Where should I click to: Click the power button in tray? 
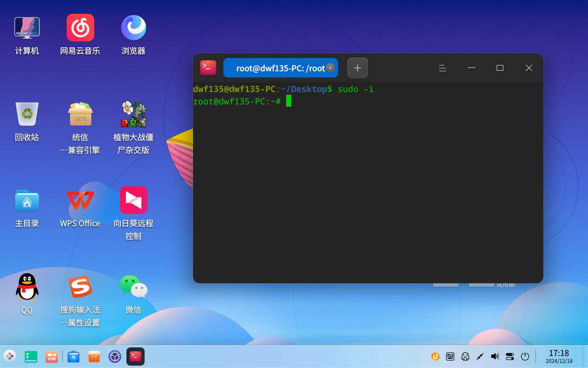pyautogui.click(x=525, y=356)
